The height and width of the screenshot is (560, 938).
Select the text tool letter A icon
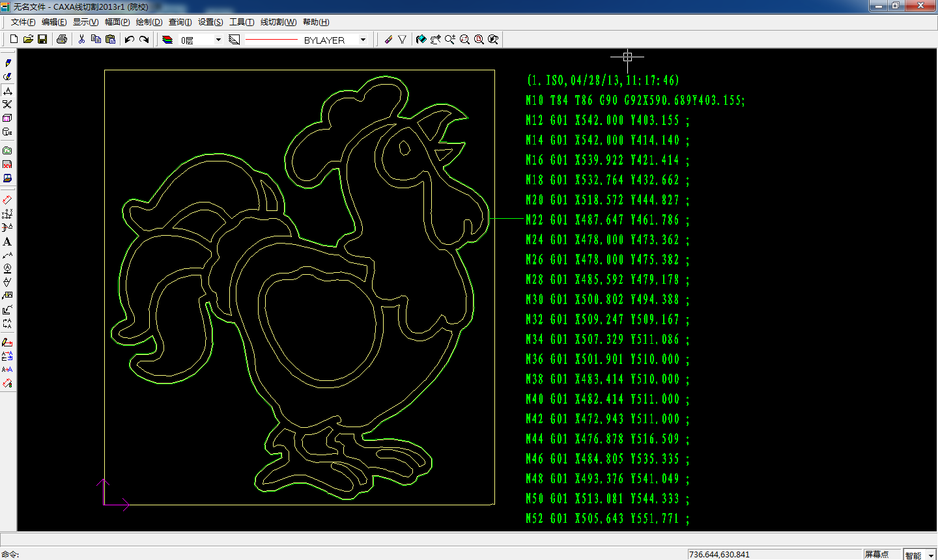tap(7, 242)
